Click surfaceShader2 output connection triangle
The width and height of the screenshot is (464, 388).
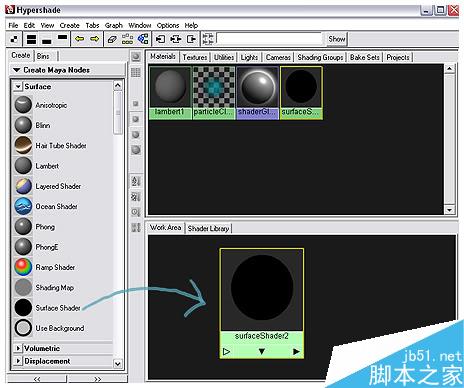click(296, 352)
